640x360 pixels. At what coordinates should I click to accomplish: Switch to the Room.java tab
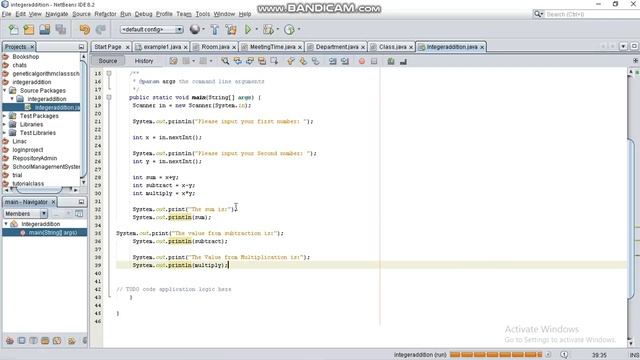coord(215,47)
